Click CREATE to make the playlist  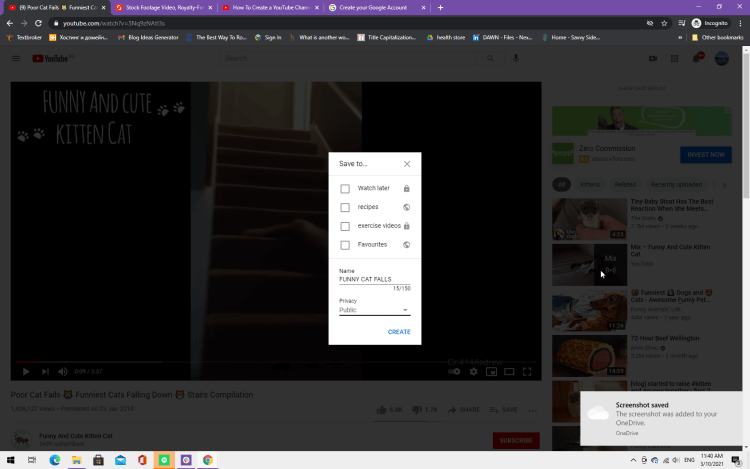(399, 331)
